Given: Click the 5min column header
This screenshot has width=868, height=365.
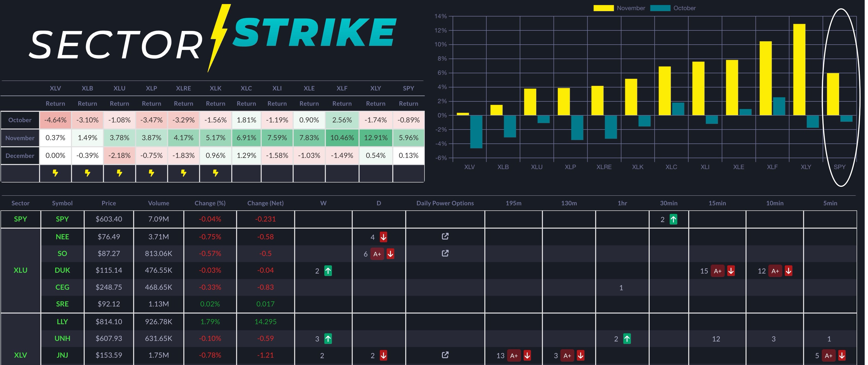Looking at the screenshot, I should point(830,203).
